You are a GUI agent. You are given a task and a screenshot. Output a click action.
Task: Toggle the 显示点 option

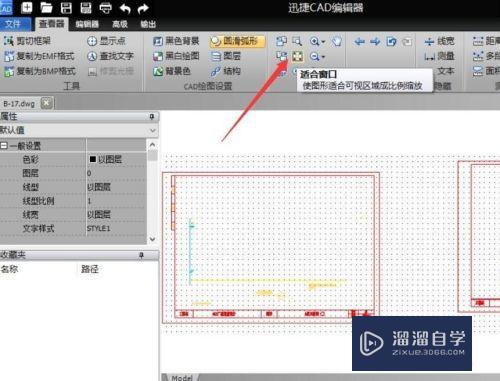[106, 41]
